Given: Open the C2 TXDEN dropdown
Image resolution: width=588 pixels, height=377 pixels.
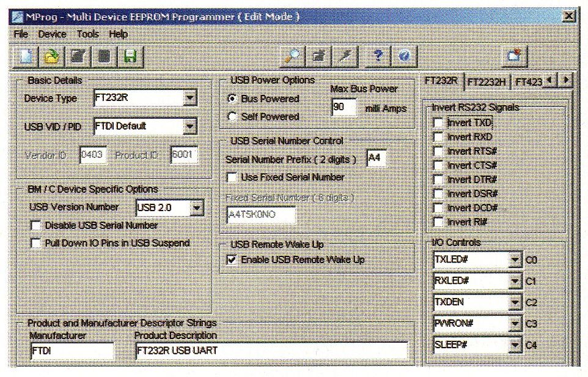Looking at the screenshot, I should click(515, 302).
